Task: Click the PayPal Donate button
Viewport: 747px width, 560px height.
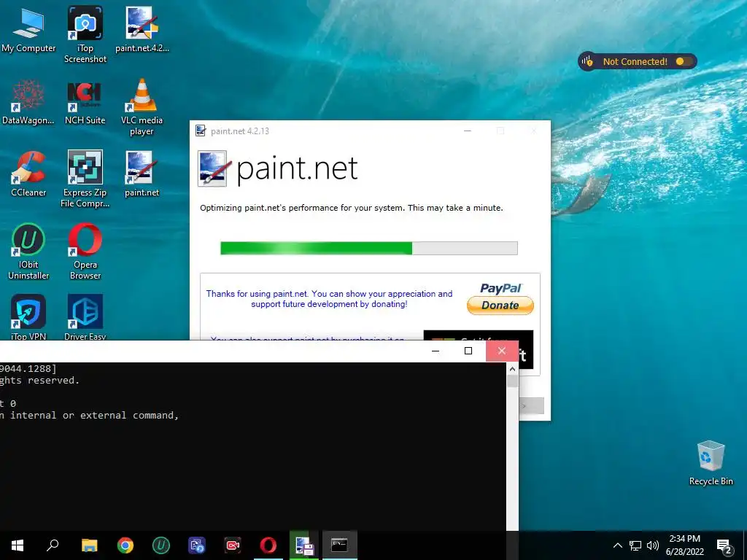Action: coord(500,306)
